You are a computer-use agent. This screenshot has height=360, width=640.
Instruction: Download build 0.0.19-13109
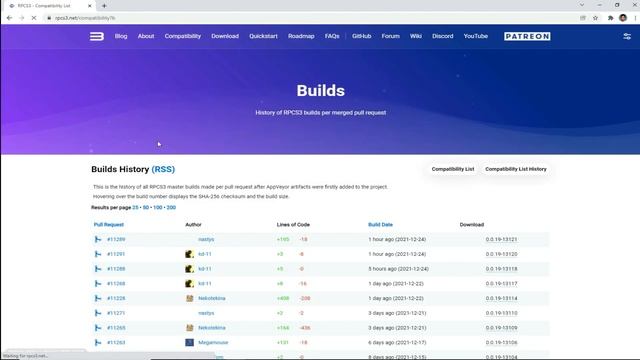click(501, 328)
